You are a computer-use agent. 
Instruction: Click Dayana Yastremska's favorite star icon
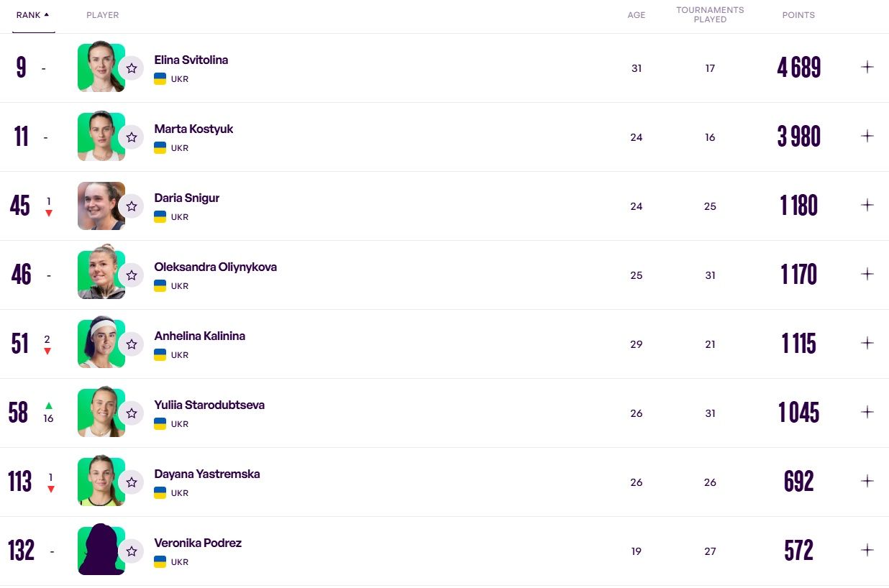tap(131, 482)
